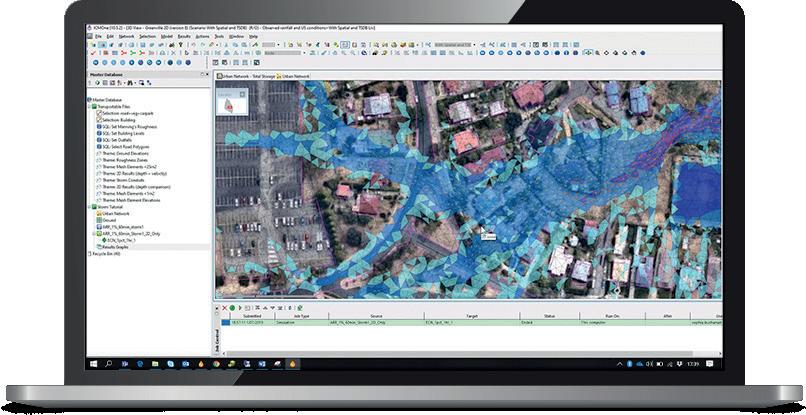Show hidden system tray icons chevron
806x415 pixels.
620,364
